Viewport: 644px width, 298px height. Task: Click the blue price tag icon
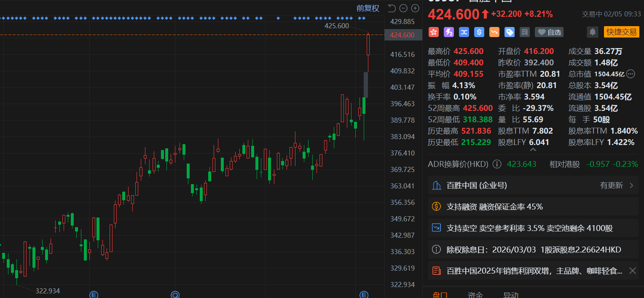[x=510, y=32]
